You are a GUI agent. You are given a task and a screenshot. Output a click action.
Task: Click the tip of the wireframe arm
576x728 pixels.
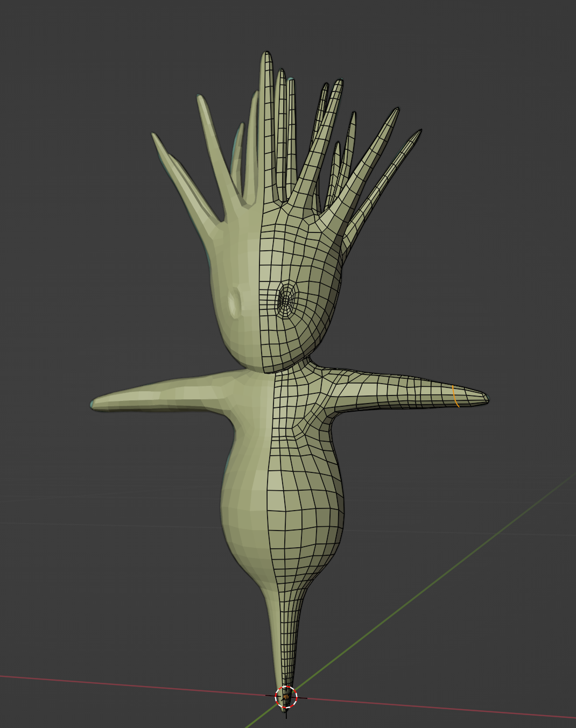point(486,399)
